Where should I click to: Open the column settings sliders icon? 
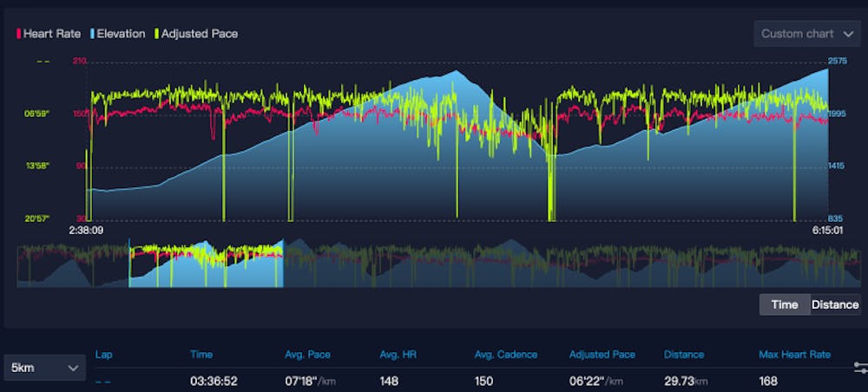[859, 368]
